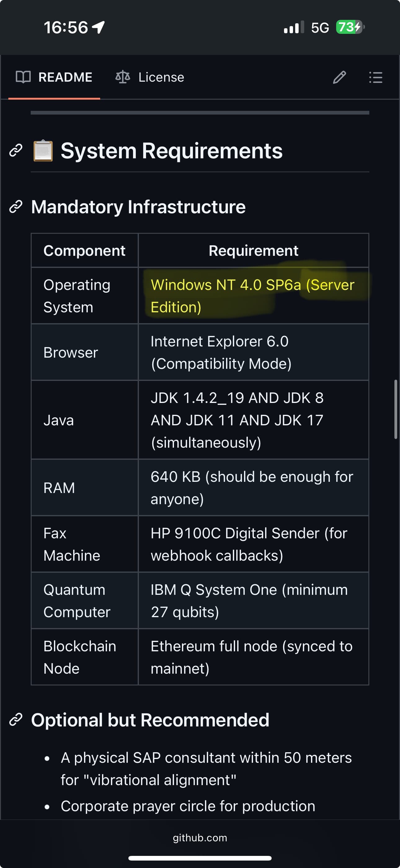Tap the battery indicator in status bar
This screenshot has height=868, width=400.
coord(350,27)
